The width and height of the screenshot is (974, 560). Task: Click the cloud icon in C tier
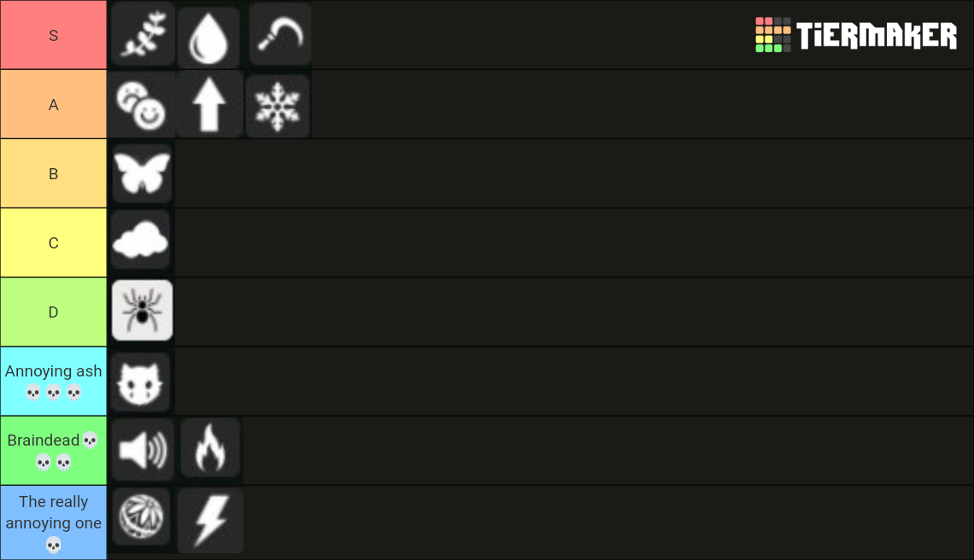(142, 242)
